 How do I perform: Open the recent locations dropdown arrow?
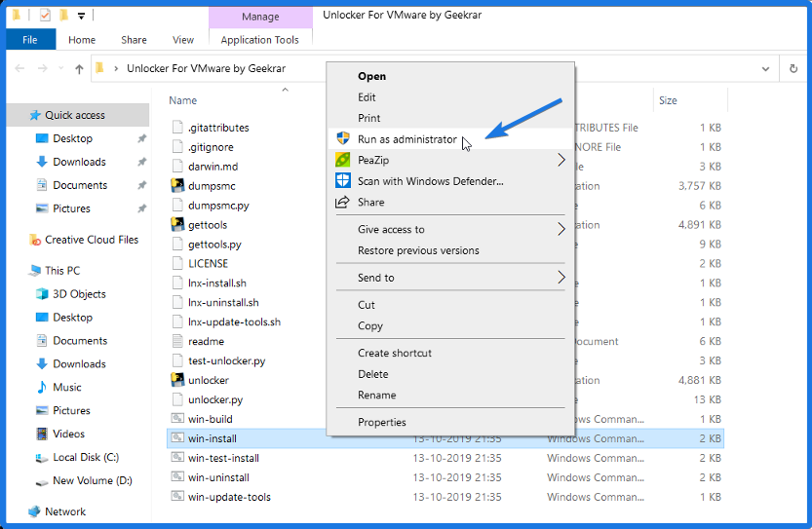click(x=61, y=68)
